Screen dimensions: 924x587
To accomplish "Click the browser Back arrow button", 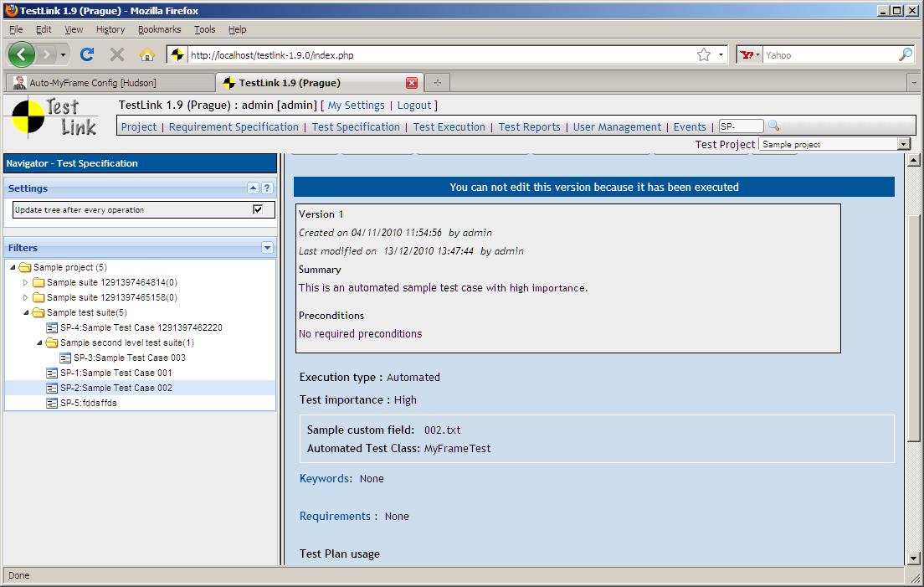I will coord(22,54).
